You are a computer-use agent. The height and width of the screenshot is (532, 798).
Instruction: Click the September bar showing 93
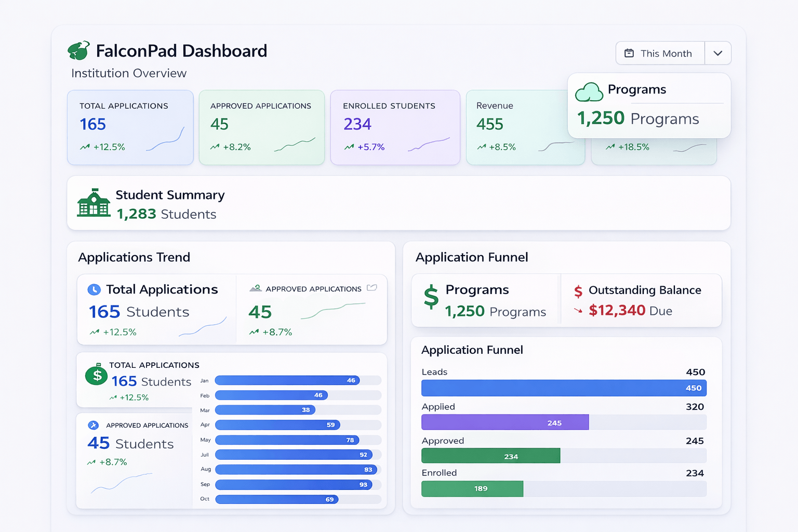(294, 485)
